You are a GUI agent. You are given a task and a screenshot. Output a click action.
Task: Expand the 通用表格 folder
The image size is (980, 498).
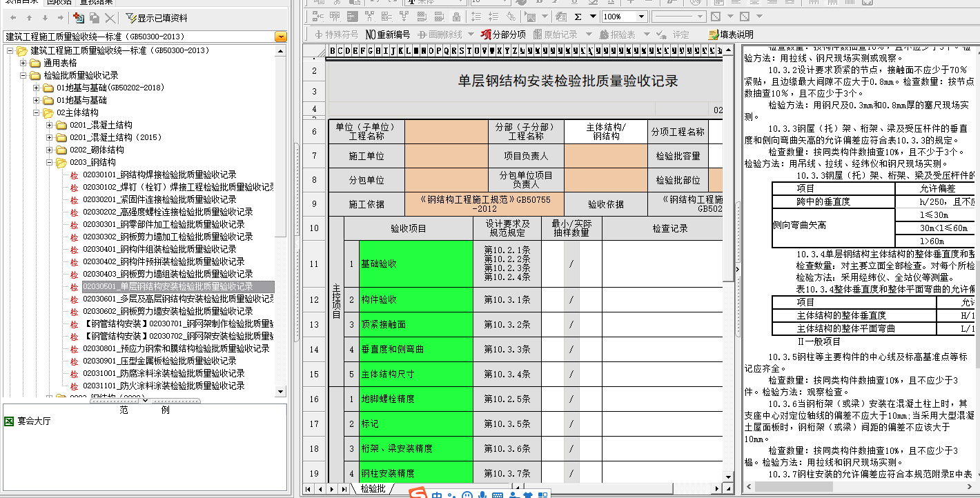(x=23, y=63)
